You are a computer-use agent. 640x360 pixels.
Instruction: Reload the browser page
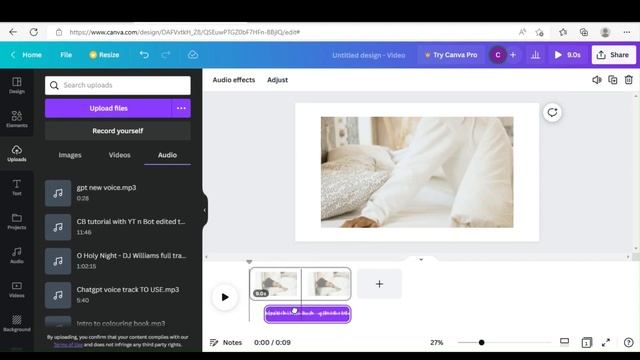tap(34, 32)
